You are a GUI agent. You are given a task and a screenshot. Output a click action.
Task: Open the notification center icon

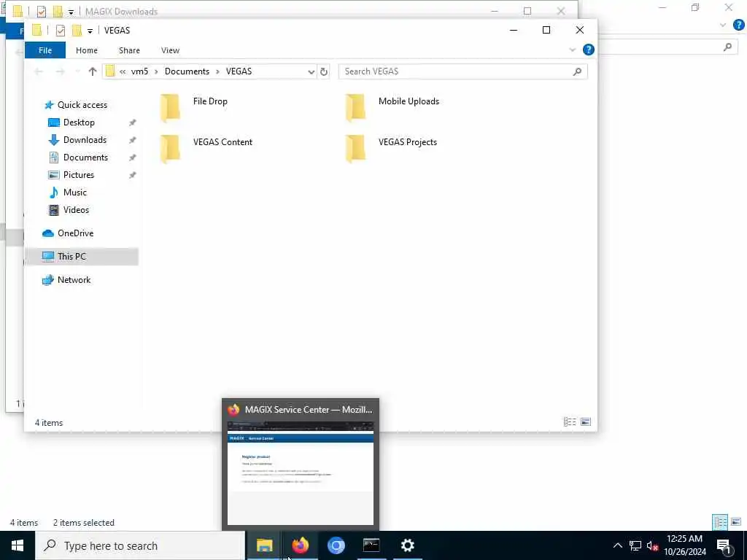pyautogui.click(x=724, y=545)
